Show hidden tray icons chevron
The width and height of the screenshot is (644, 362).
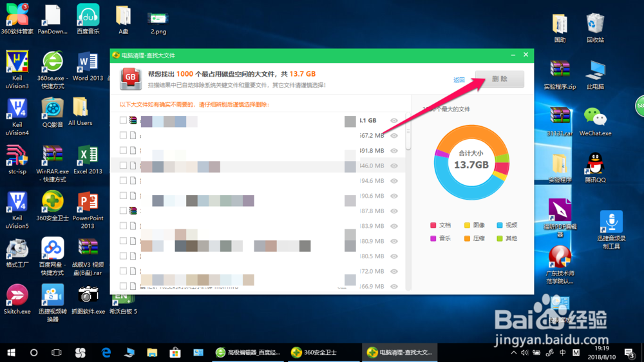[514, 352]
